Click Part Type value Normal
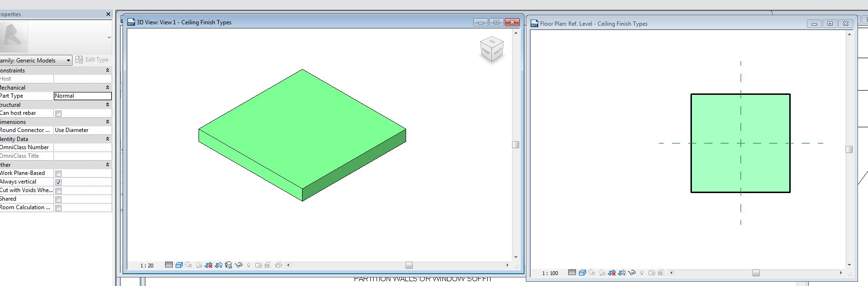This screenshot has height=286, width=868. click(x=83, y=96)
